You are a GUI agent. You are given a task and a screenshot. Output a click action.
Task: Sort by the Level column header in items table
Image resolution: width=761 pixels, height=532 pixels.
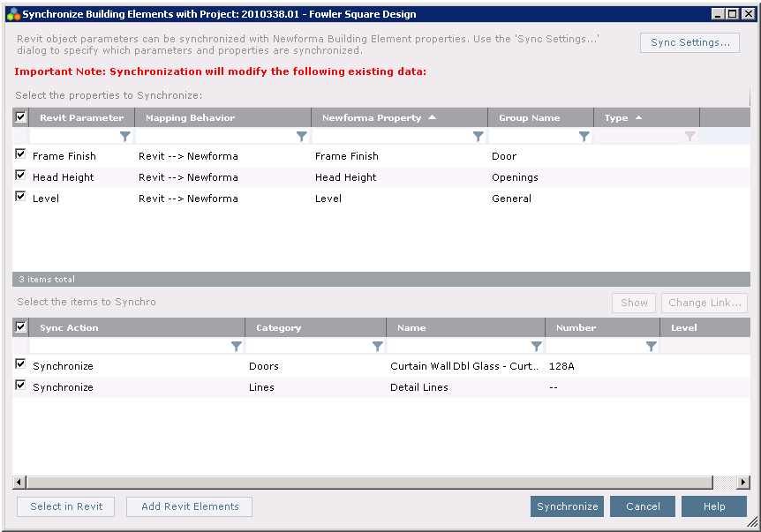click(x=705, y=328)
